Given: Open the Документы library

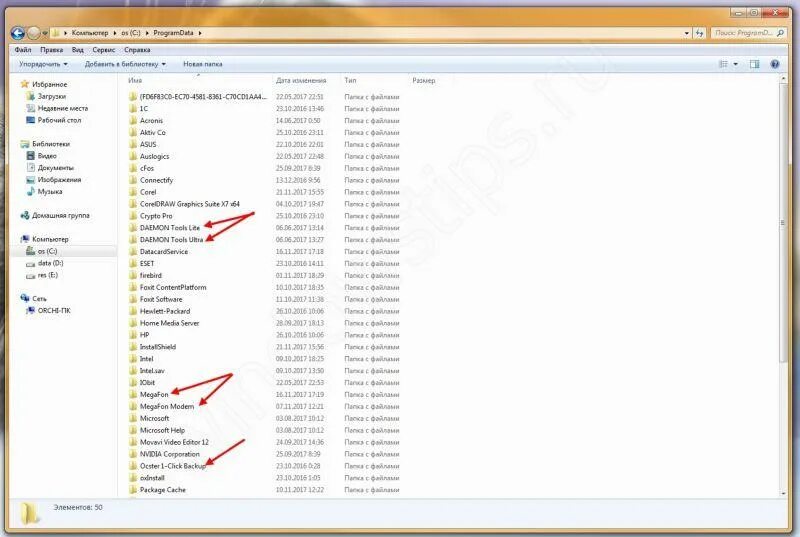Looking at the screenshot, I should click(56, 168).
